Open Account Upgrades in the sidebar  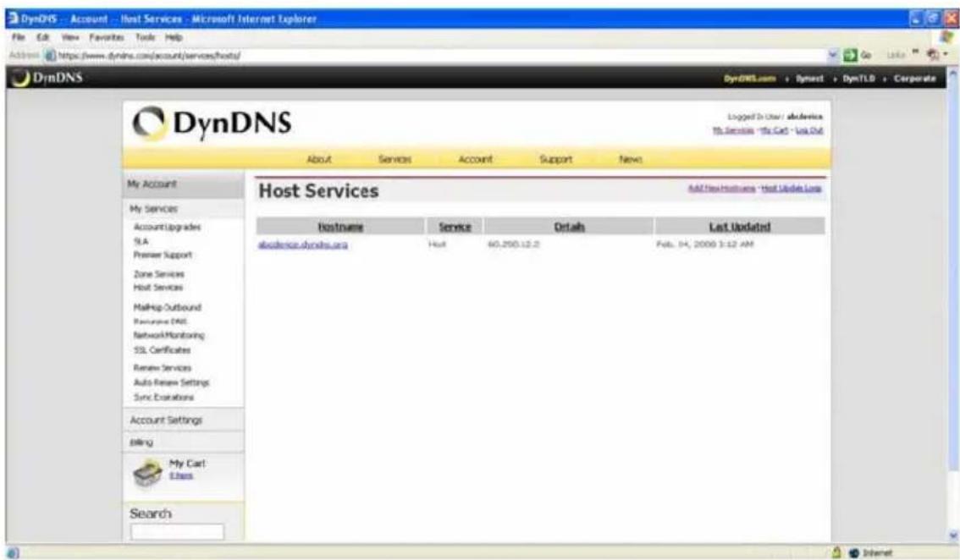tap(167, 227)
